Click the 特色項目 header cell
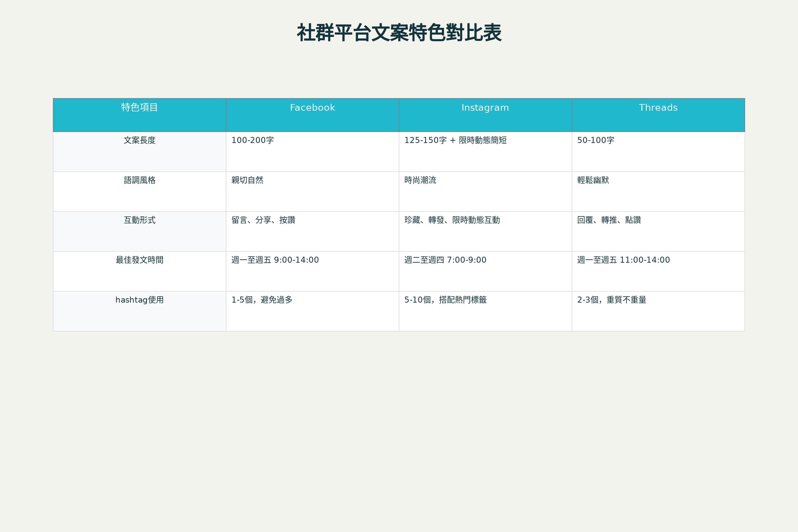This screenshot has width=798, height=532. [139, 107]
